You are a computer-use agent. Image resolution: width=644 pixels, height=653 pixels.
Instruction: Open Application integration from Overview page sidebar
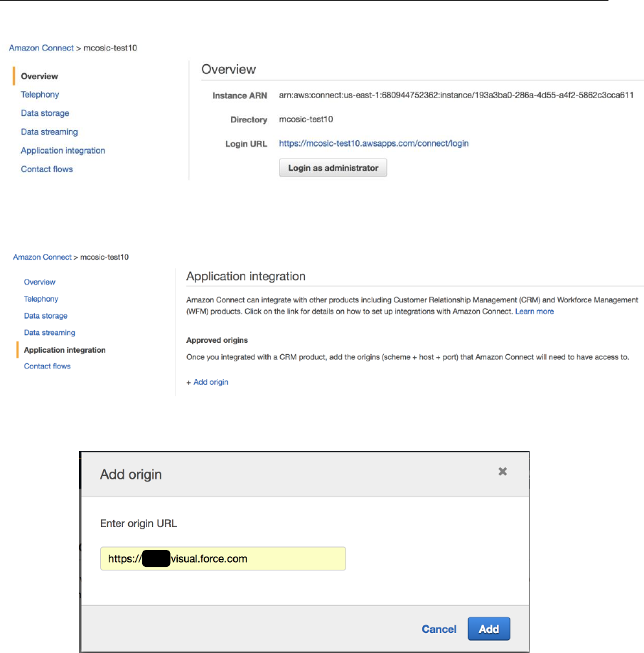tap(63, 151)
